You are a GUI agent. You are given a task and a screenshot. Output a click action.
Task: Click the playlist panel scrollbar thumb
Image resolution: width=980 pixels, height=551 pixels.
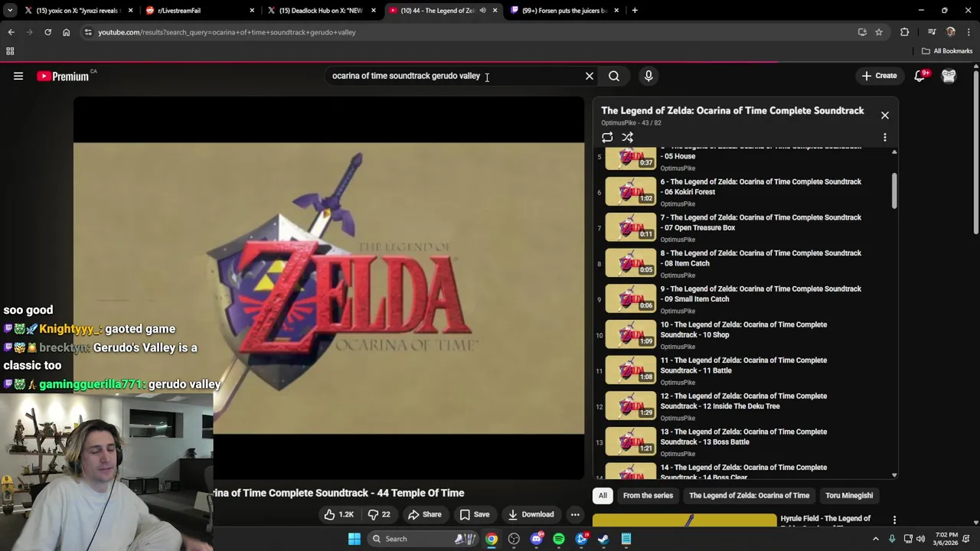tap(893, 191)
